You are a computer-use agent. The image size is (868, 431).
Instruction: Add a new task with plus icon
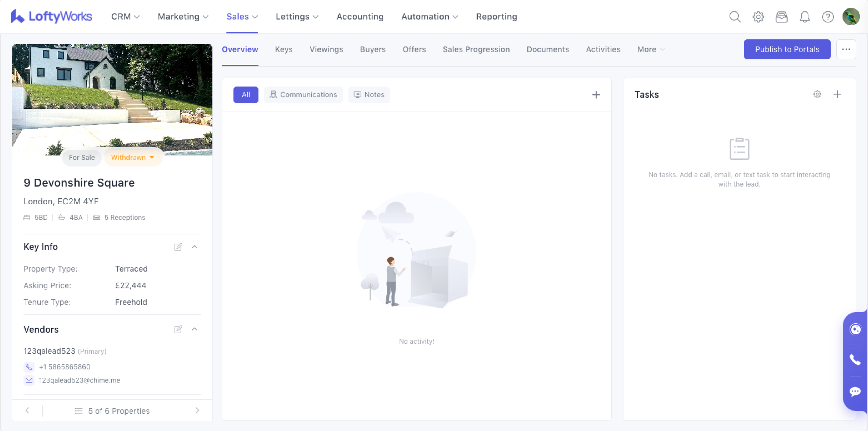click(x=837, y=94)
